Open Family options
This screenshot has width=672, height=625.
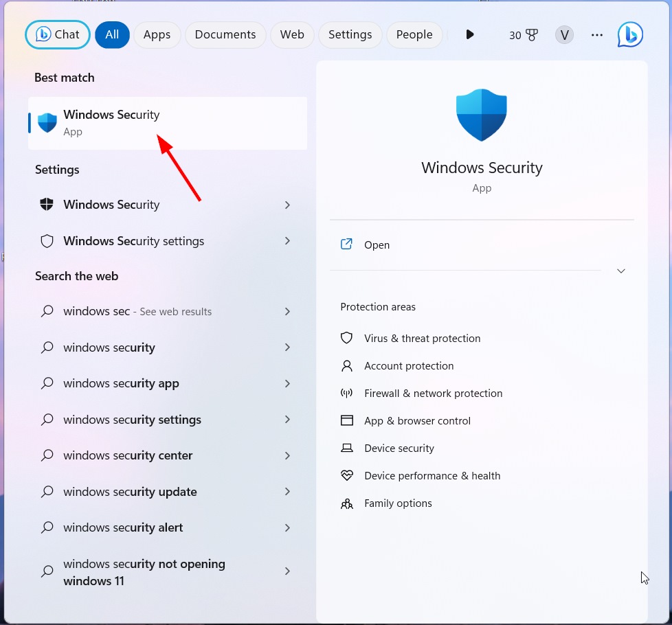(398, 503)
